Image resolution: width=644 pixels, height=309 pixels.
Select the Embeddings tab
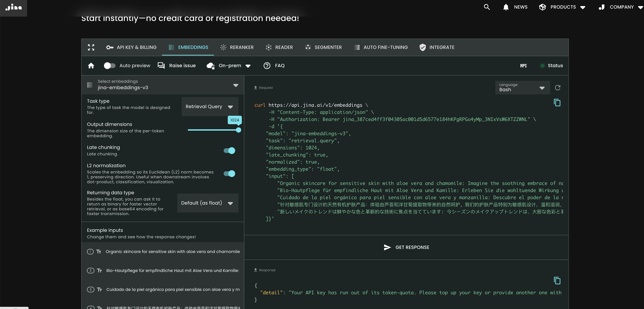188,47
